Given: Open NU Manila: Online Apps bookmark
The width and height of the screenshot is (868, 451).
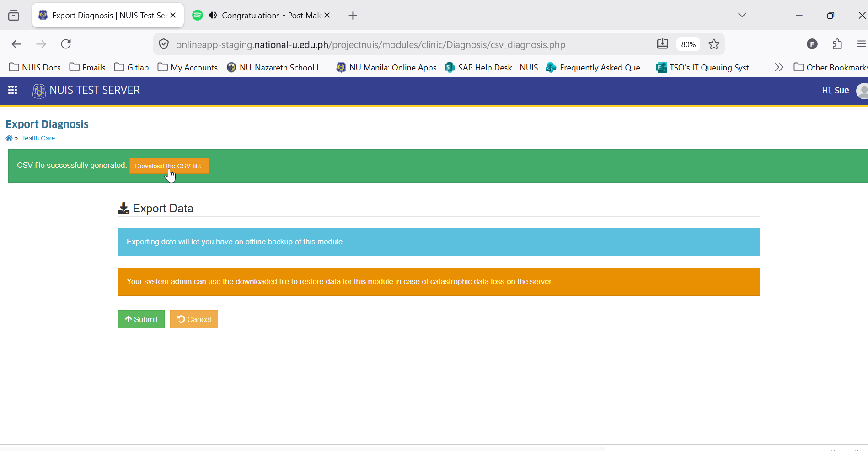Looking at the screenshot, I should click(x=386, y=67).
